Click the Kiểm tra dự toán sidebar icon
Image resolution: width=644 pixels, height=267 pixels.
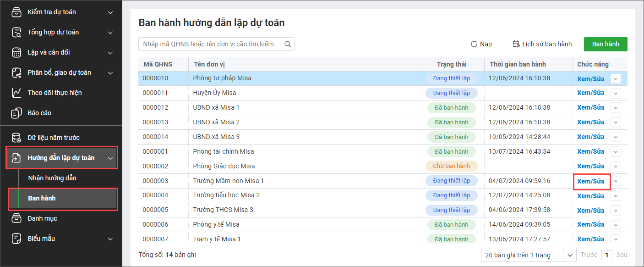click(x=16, y=12)
